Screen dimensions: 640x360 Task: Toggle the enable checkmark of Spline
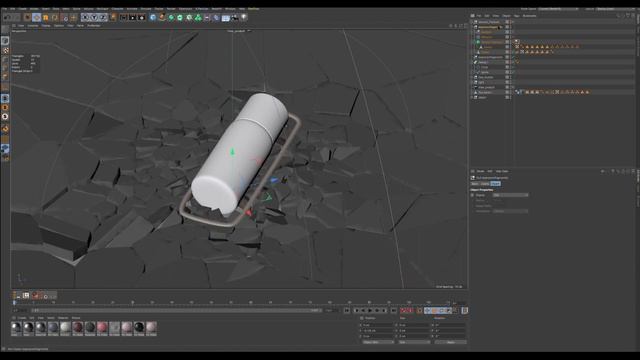513,72
